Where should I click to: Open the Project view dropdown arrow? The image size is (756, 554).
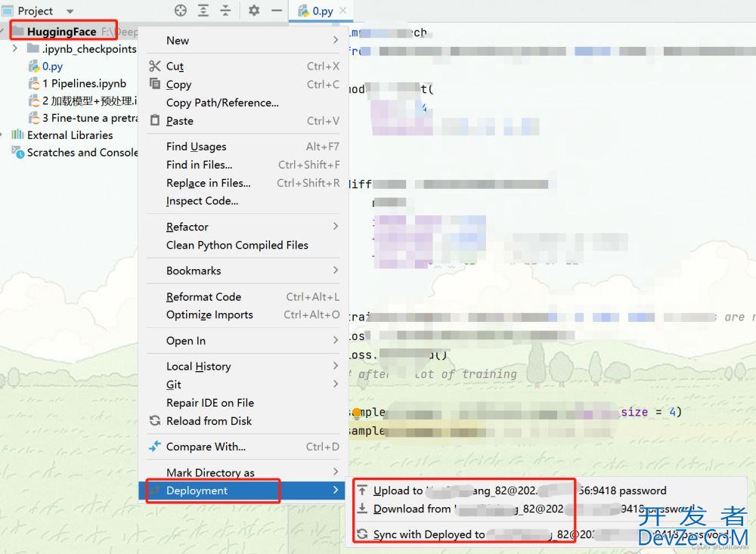70,11
